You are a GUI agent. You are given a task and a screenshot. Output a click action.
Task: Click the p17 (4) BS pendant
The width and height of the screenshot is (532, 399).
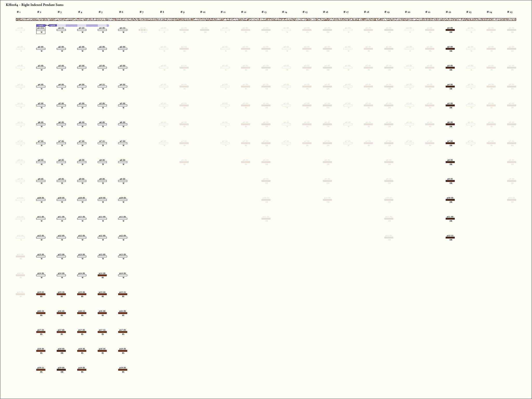pyautogui.click(x=41, y=332)
